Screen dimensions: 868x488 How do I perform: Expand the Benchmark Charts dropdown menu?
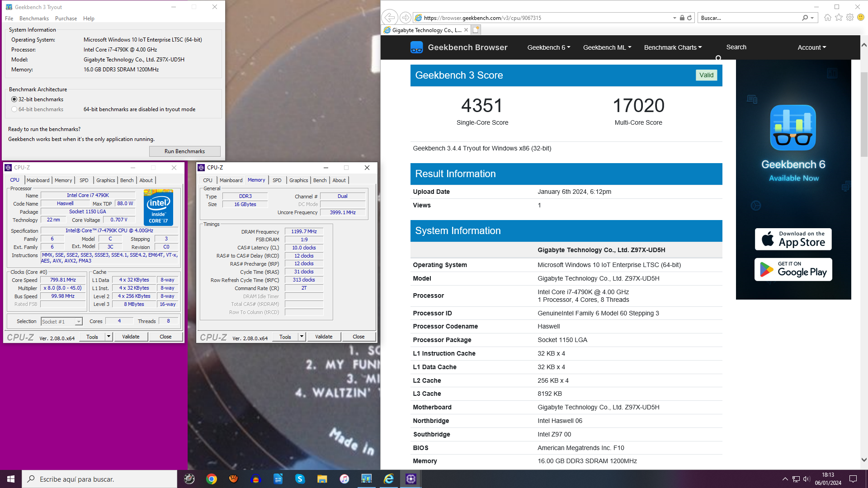coord(673,47)
